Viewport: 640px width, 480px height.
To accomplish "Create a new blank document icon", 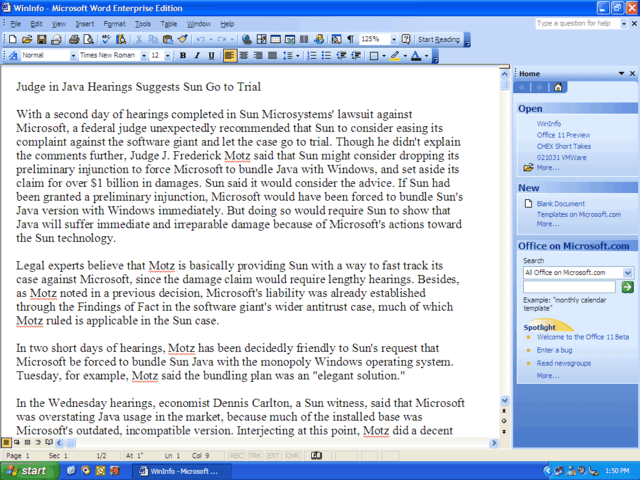I will click(13, 39).
